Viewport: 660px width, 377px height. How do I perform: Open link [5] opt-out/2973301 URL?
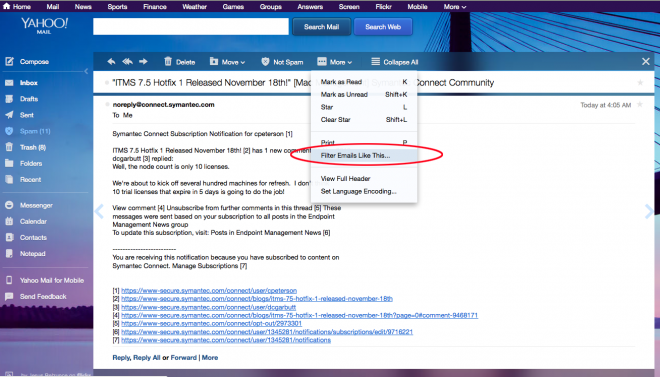click(211, 324)
